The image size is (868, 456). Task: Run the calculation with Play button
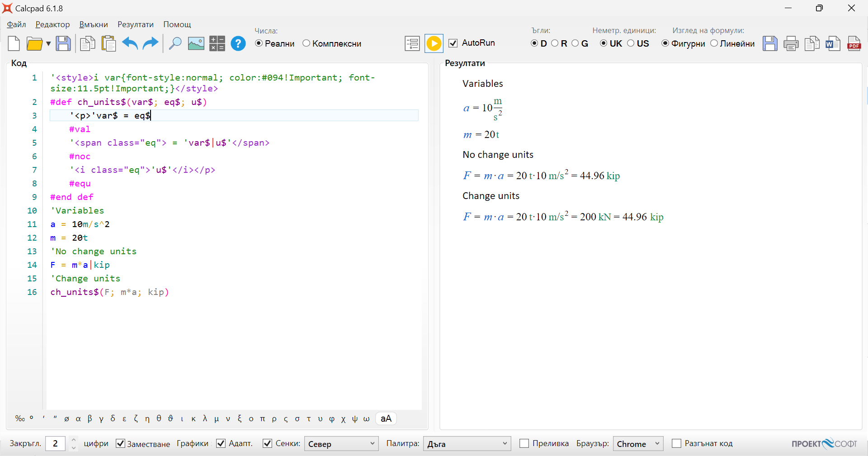(434, 43)
